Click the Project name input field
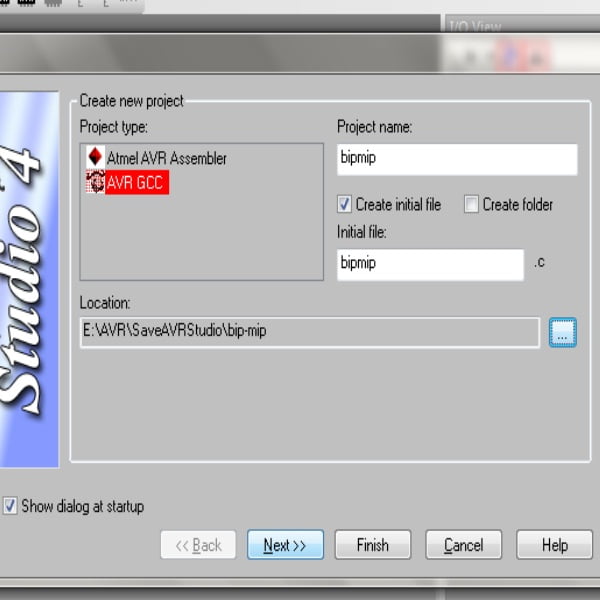600x600 pixels. tap(457, 160)
